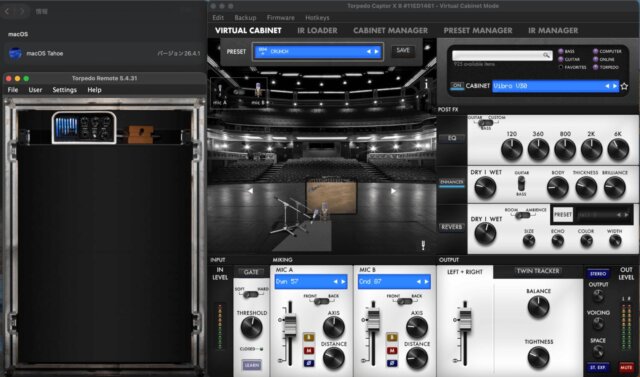This screenshot has width=640, height=377.
Task: Select next preset after CRUNCH
Action: [x=376, y=52]
